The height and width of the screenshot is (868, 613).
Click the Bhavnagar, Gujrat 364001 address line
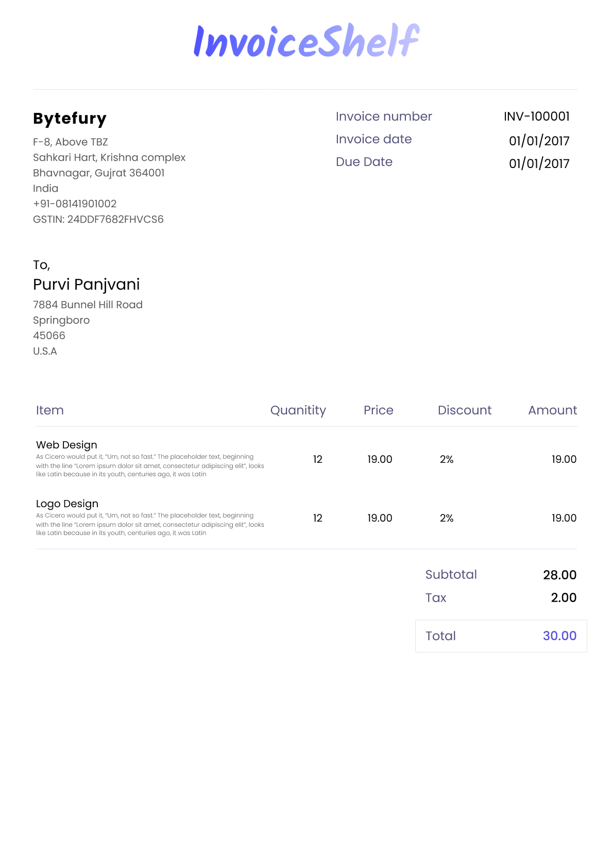98,173
